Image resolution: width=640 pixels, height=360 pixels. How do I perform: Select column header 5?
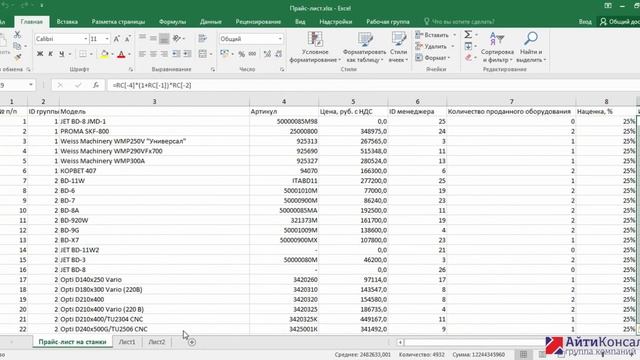353,101
